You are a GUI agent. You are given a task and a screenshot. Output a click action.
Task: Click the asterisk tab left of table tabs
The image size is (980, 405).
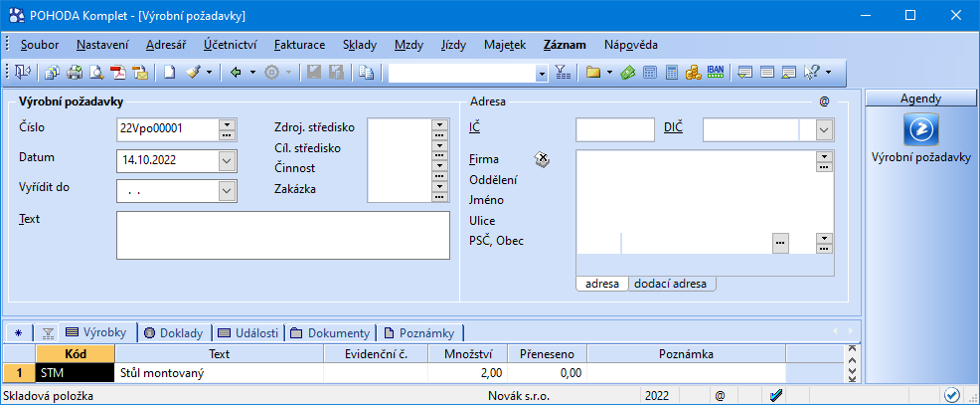[x=18, y=333]
